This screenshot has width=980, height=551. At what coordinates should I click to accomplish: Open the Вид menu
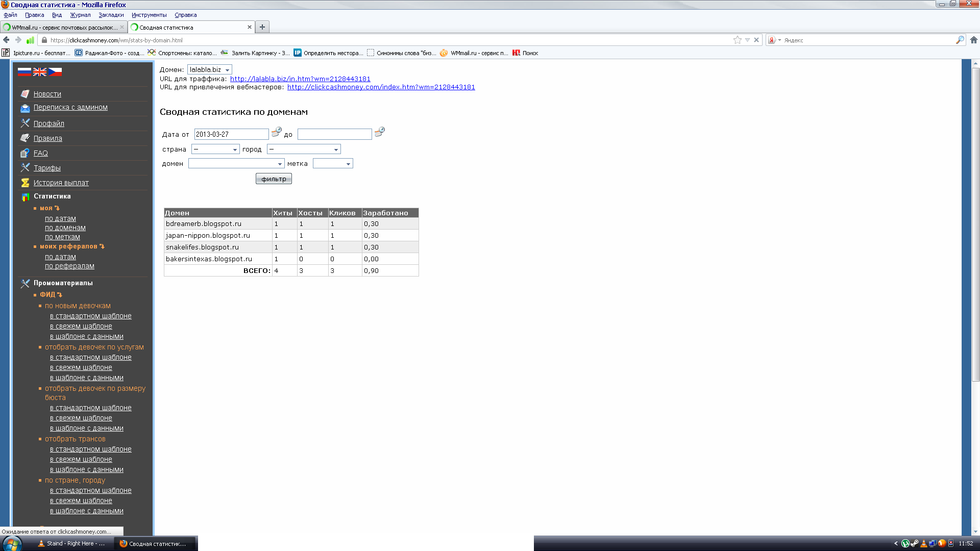pyautogui.click(x=57, y=15)
